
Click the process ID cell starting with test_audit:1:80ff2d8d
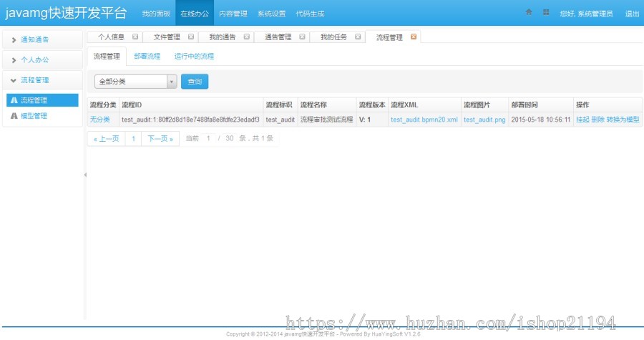[x=191, y=120]
